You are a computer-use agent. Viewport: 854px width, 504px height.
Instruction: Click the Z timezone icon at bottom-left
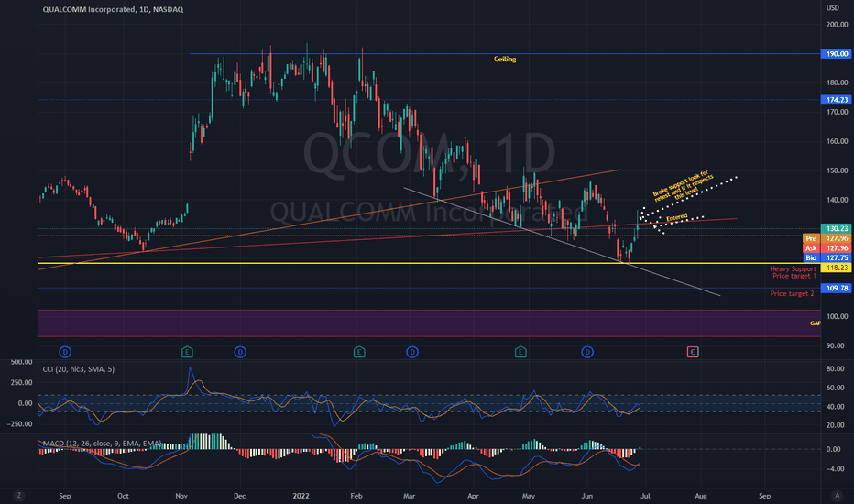(19, 495)
